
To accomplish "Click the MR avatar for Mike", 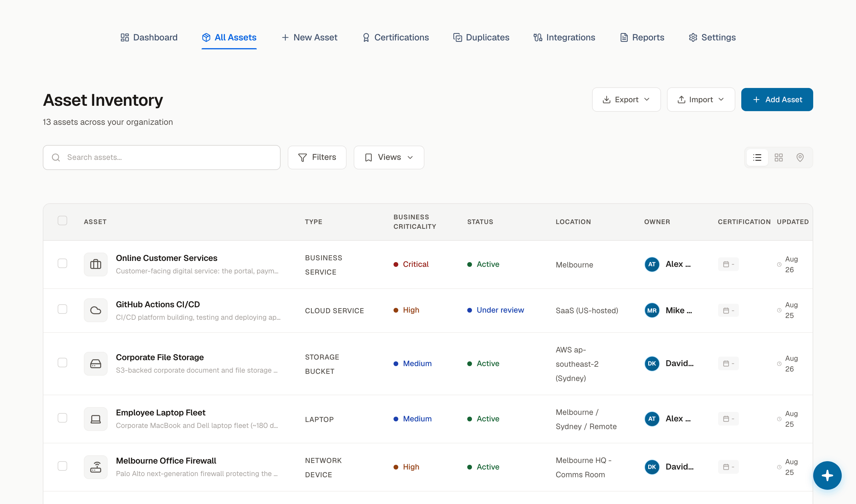I will (652, 311).
